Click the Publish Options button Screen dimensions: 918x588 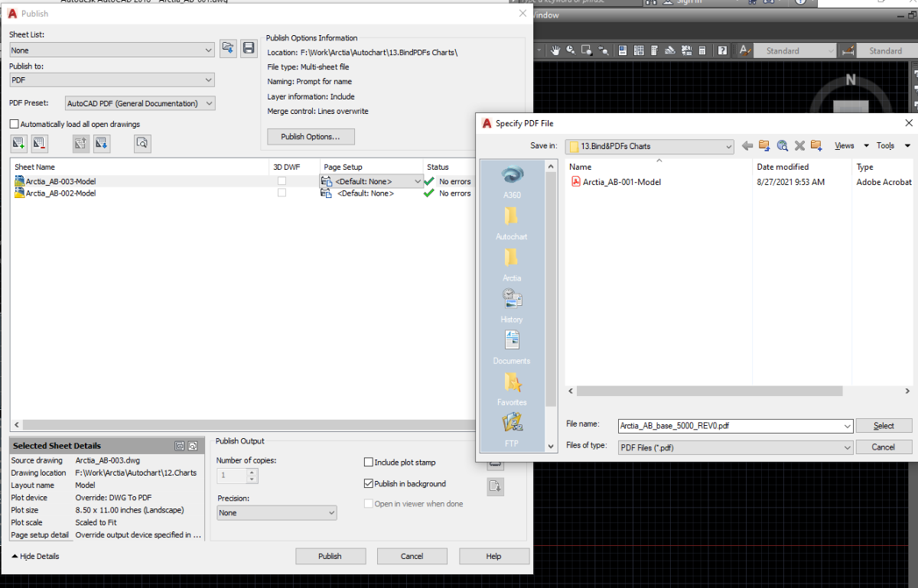(x=311, y=137)
